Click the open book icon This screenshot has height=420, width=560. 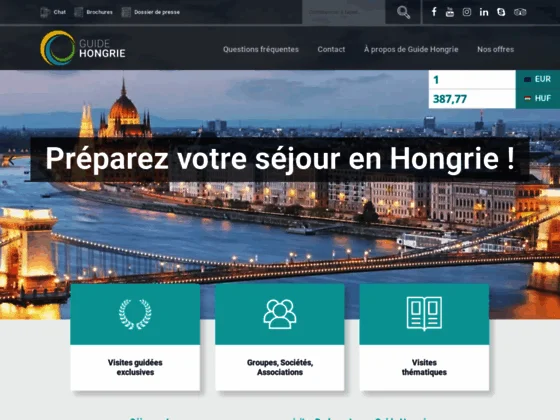coord(424,313)
